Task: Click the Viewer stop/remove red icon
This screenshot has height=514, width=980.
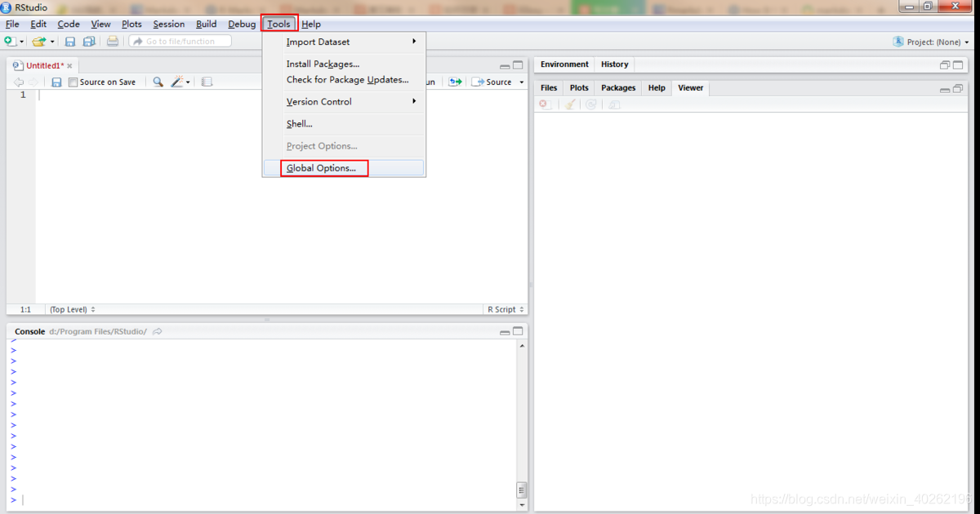Action: click(x=546, y=105)
